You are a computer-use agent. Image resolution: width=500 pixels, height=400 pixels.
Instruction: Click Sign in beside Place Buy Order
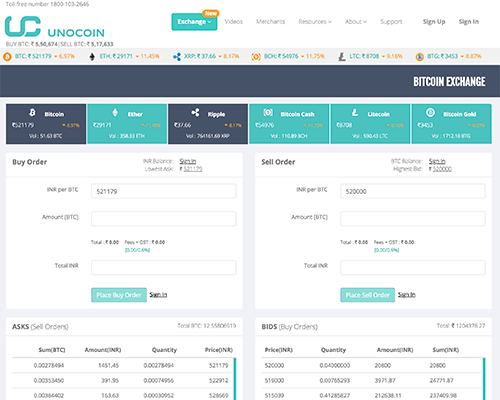click(158, 295)
